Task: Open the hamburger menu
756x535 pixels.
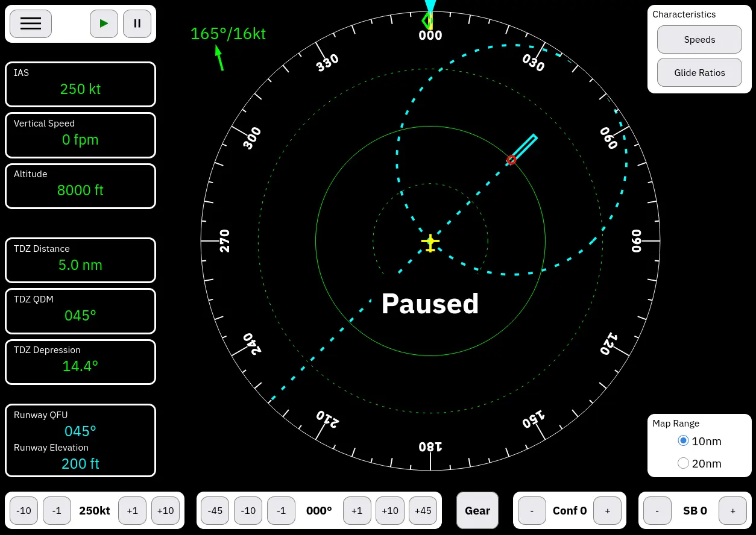Action: pos(31,23)
